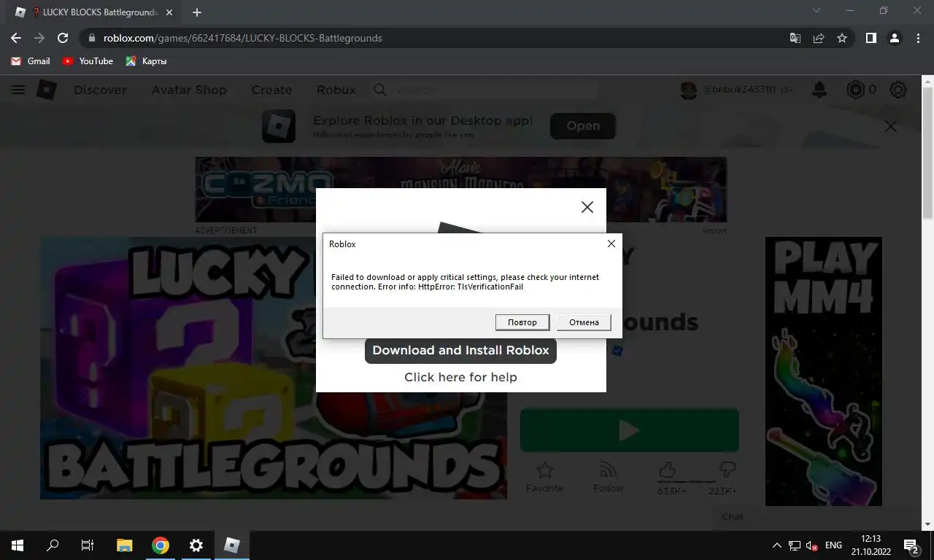
Task: Open Task View on taskbar
Action: [x=88, y=545]
